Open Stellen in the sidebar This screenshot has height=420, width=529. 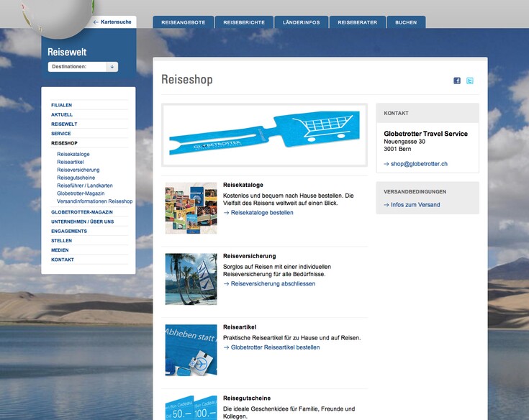pos(61,241)
